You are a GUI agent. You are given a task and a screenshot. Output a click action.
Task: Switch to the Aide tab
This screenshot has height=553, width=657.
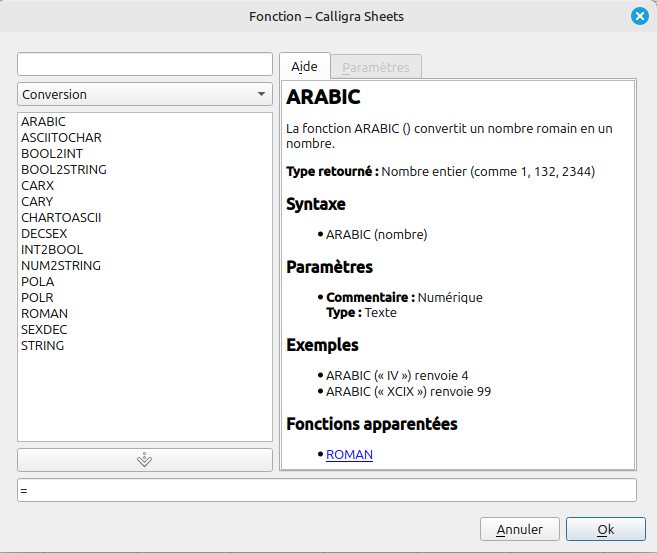(305, 66)
